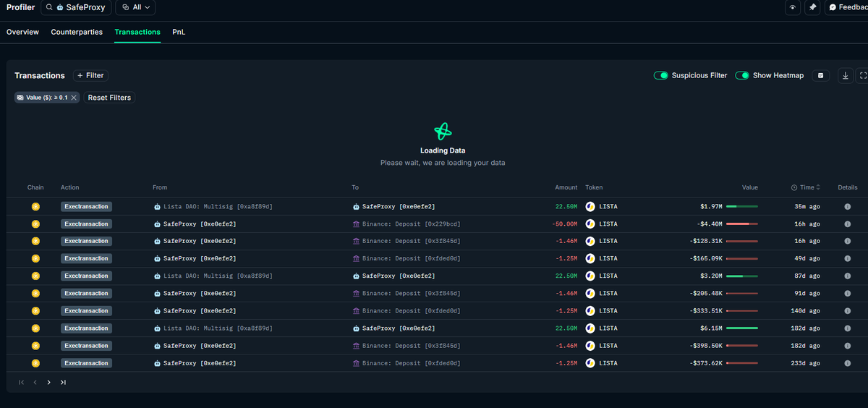Open details icon for the 233d ago row
Image resolution: width=868 pixels, height=408 pixels.
click(847, 363)
